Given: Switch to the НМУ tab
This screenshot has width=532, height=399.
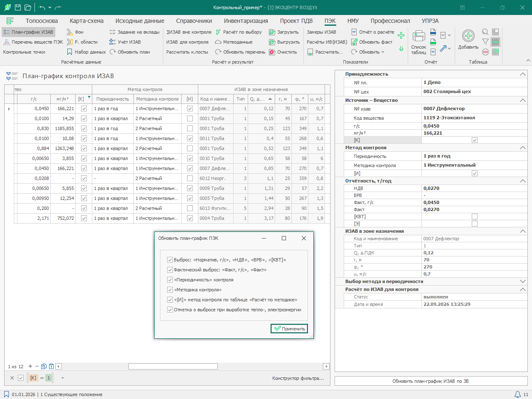Looking at the screenshot, I should [x=353, y=21].
